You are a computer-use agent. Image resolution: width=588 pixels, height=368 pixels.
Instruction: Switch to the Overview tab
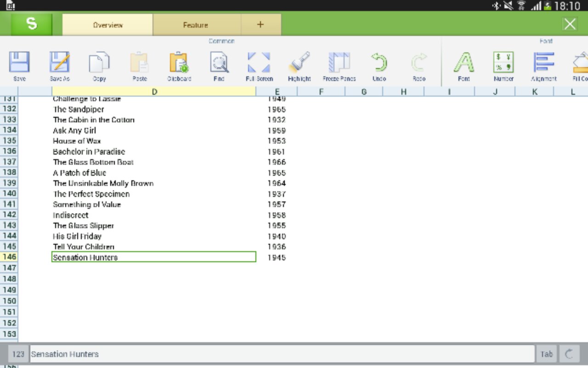[107, 25]
